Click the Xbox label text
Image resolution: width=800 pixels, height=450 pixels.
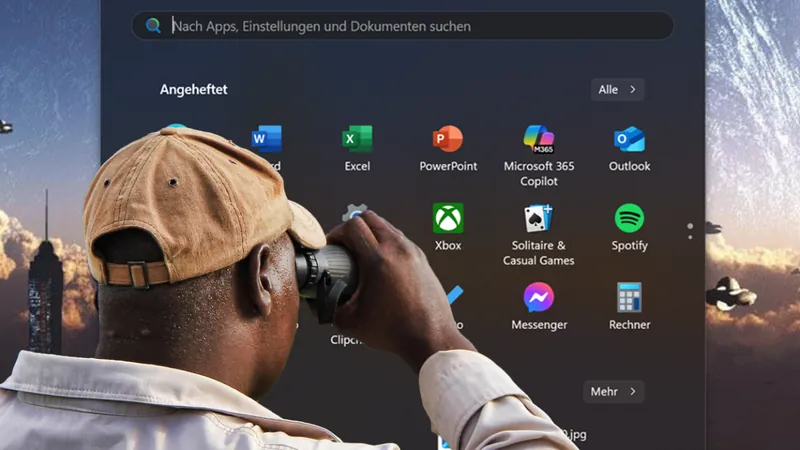[x=448, y=245]
